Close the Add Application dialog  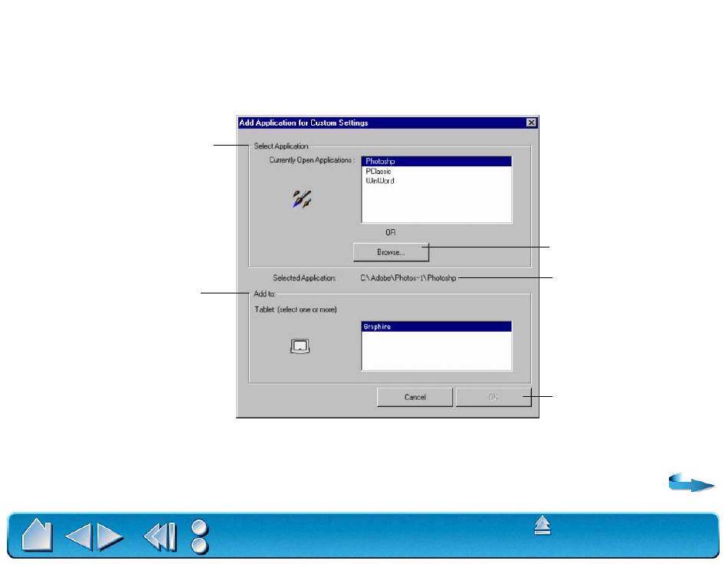[x=531, y=123]
